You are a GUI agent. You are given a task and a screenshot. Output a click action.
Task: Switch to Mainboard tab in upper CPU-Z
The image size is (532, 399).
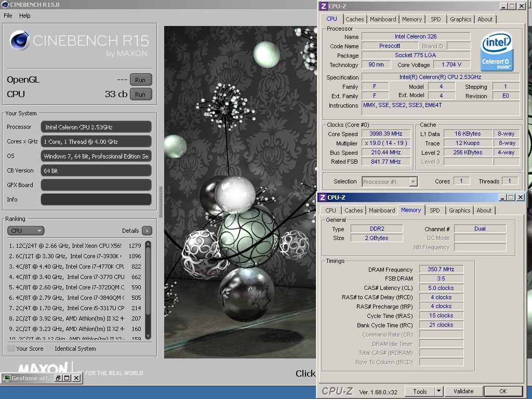383,19
